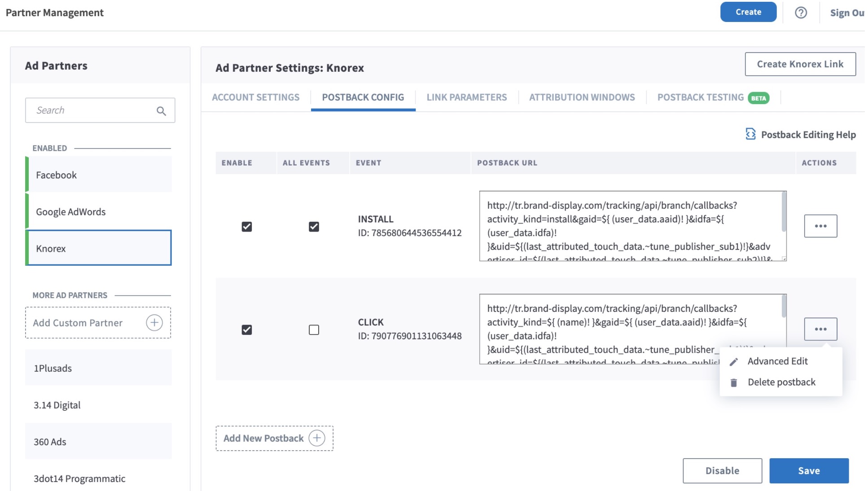Toggle All Events checkbox for INSTALL postback
868x491 pixels.
pyautogui.click(x=314, y=227)
